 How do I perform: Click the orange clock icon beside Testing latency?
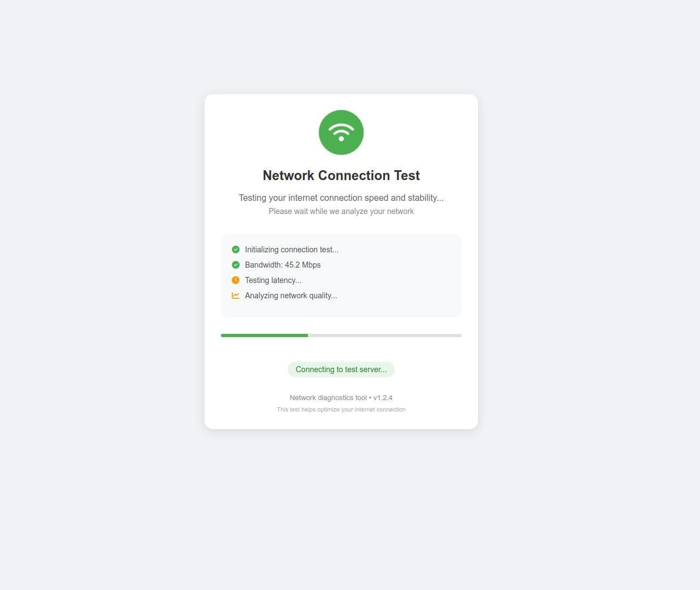click(236, 280)
